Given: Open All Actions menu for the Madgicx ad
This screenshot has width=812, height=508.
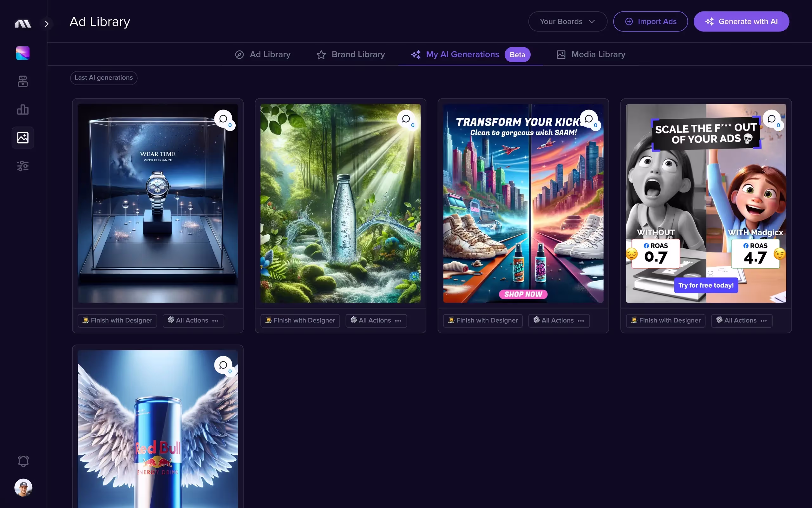Looking at the screenshot, I should pos(742,321).
